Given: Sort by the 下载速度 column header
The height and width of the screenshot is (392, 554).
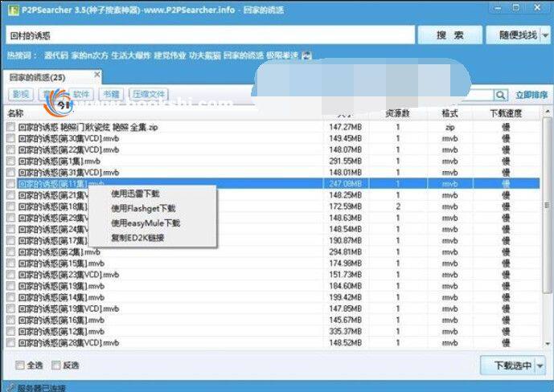Looking at the screenshot, I should [x=506, y=113].
